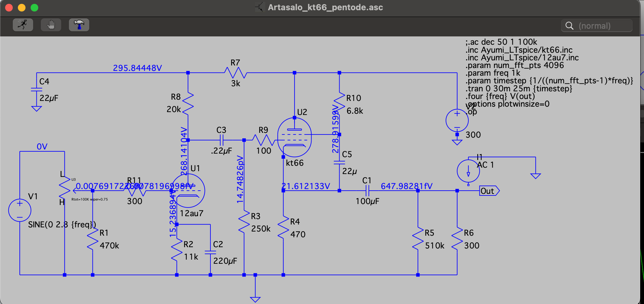The width and height of the screenshot is (644, 304).
Task: Select resistor R7 3k symbol
Action: (236, 73)
